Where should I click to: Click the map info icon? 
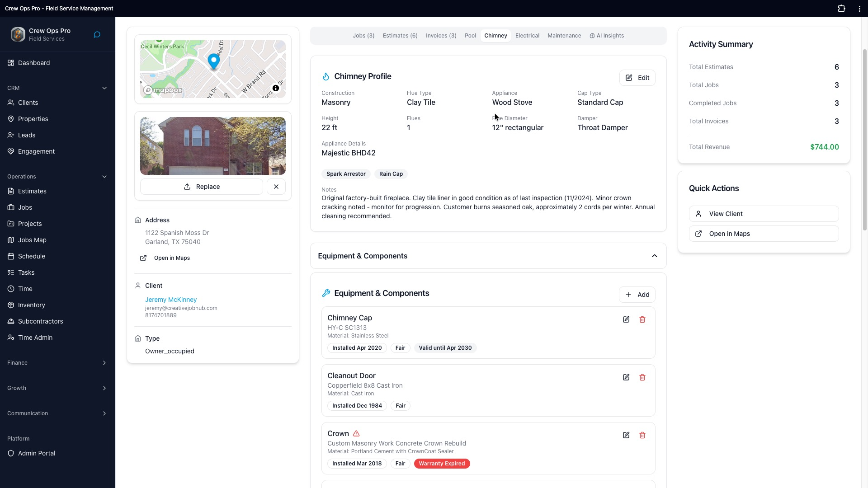coord(276,88)
